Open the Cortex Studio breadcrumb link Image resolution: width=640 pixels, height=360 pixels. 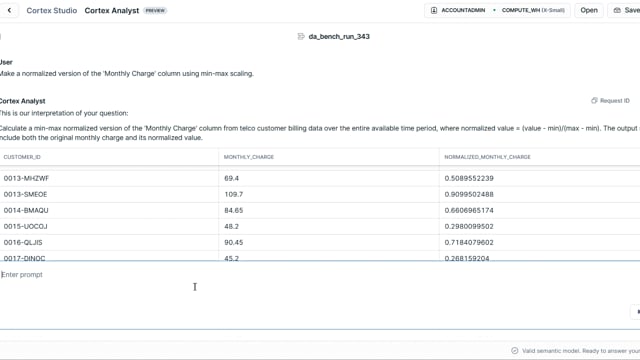(x=51, y=11)
